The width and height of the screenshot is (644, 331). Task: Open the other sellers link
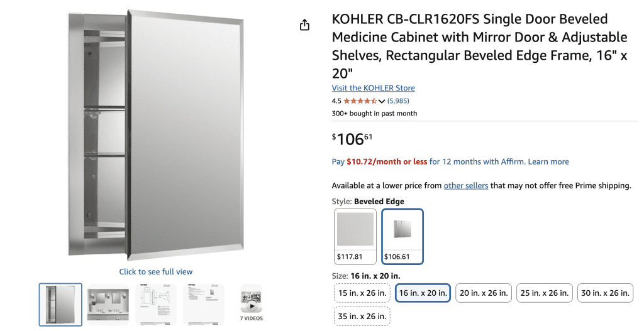[466, 185]
